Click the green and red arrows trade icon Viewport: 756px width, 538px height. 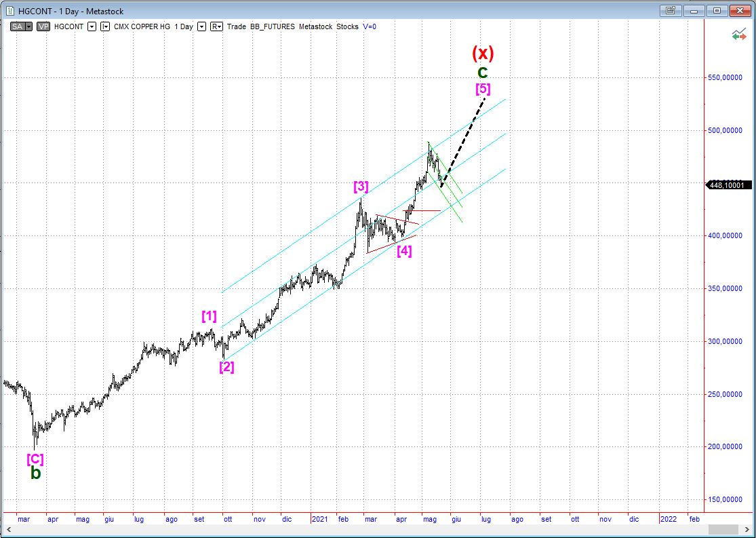(738, 35)
